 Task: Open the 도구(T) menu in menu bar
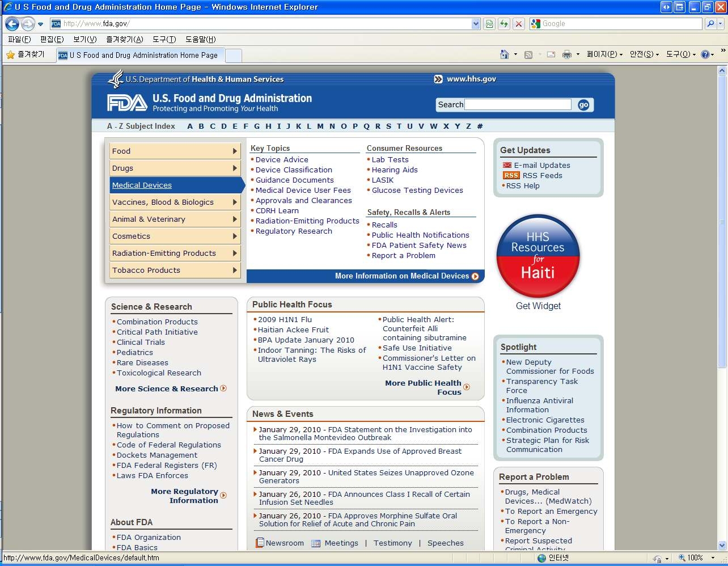coord(164,39)
